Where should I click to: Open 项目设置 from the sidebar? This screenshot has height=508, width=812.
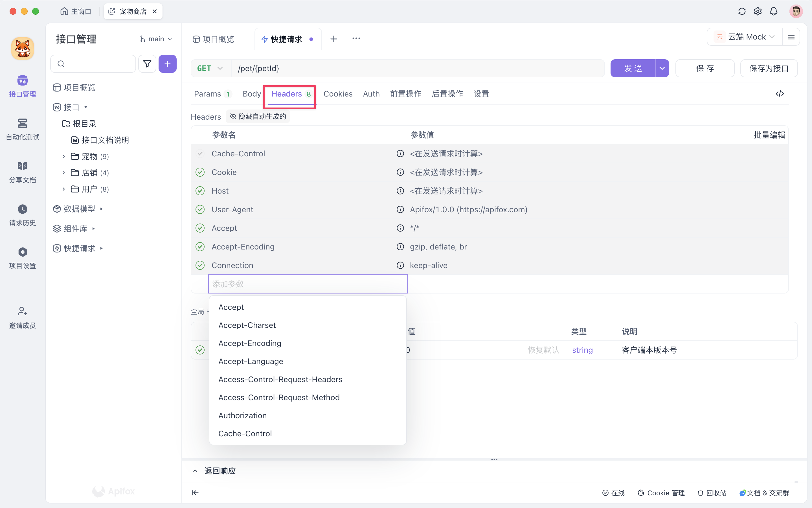22,257
